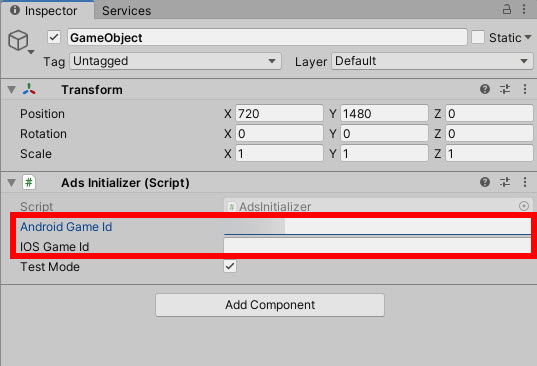Click the Transform axes icon
This screenshot has width=537, height=366.
click(29, 89)
